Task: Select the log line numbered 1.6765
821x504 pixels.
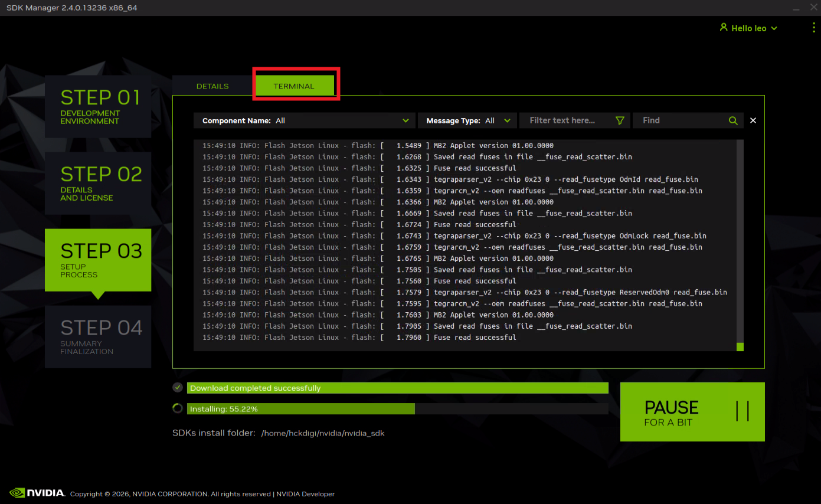Action: (378, 258)
